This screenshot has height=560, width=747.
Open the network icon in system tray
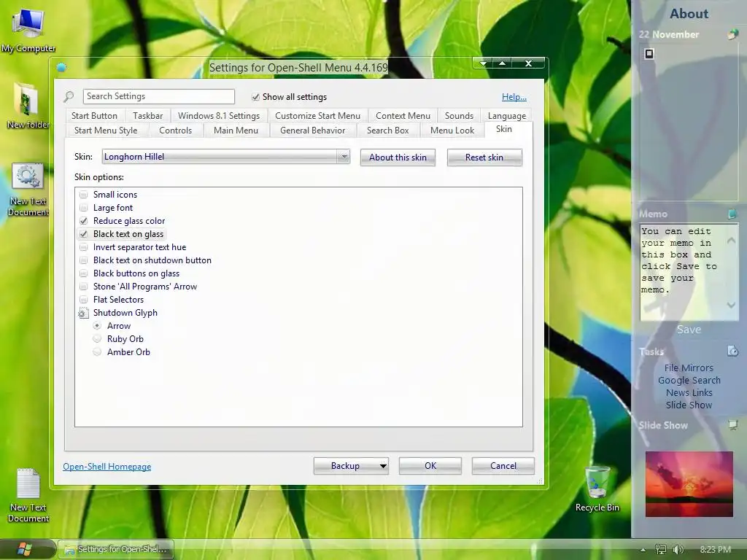click(661, 550)
